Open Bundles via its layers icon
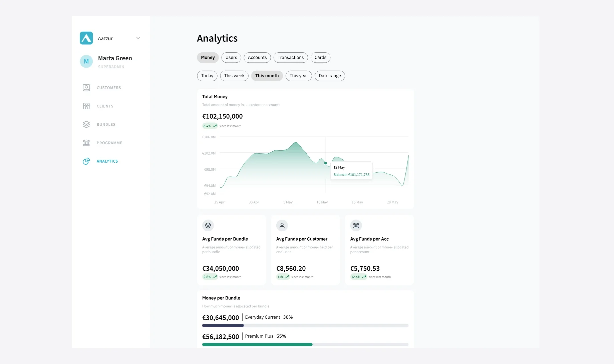Viewport: 614px width, 364px height. 86,124
